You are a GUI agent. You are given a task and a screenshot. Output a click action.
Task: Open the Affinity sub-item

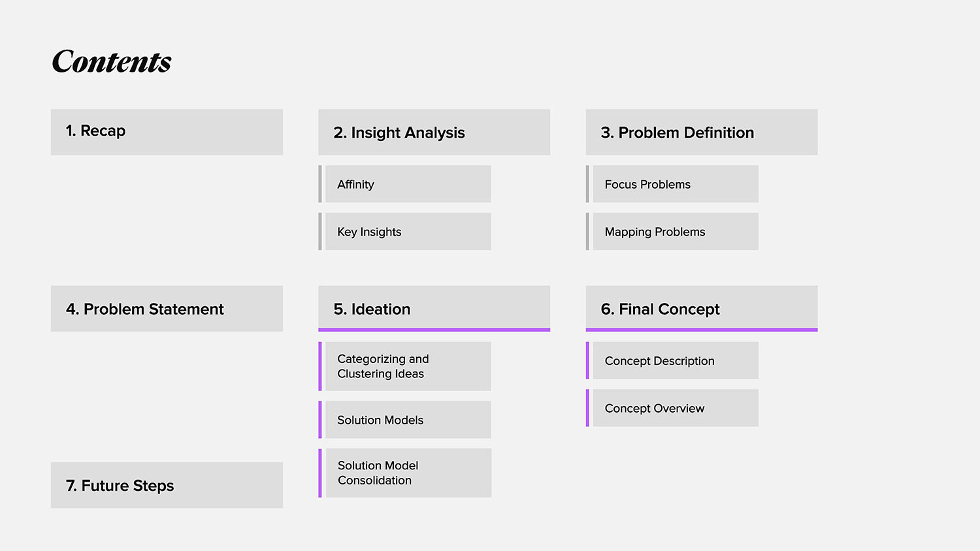point(408,184)
